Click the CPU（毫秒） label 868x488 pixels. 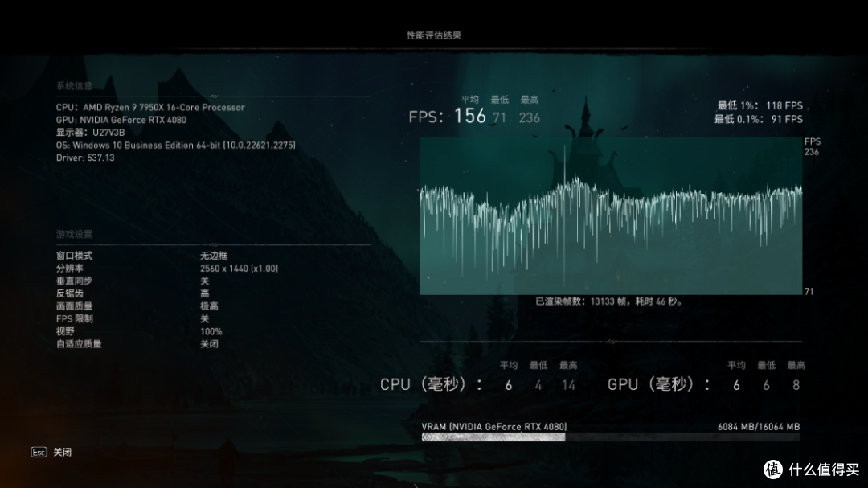431,384
